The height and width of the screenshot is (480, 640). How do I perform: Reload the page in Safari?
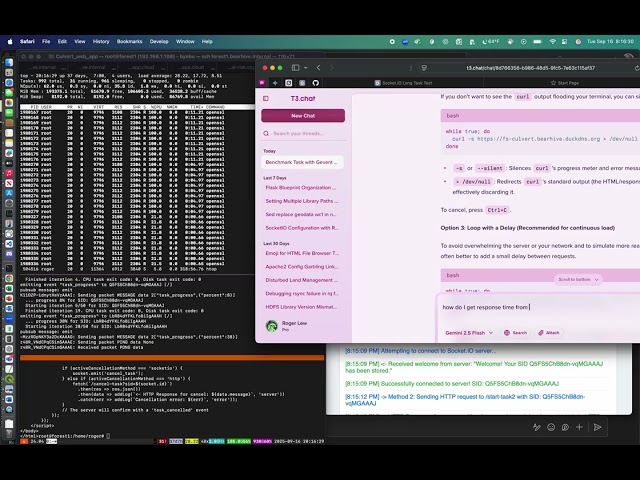click(x=637, y=68)
